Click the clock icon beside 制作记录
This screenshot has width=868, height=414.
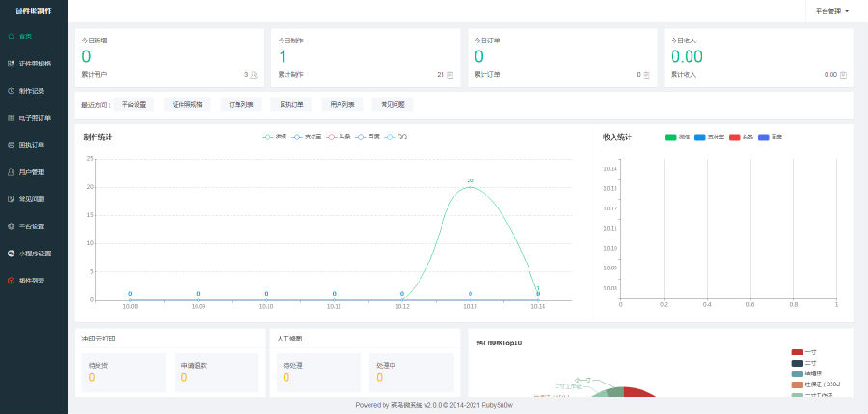11,90
